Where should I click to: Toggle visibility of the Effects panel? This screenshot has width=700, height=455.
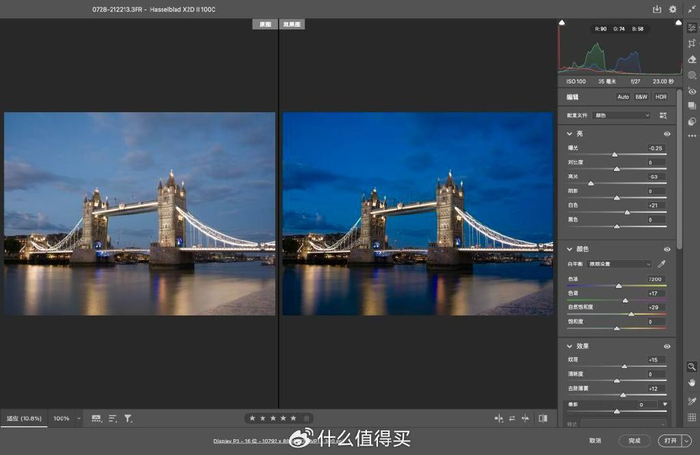[667, 346]
